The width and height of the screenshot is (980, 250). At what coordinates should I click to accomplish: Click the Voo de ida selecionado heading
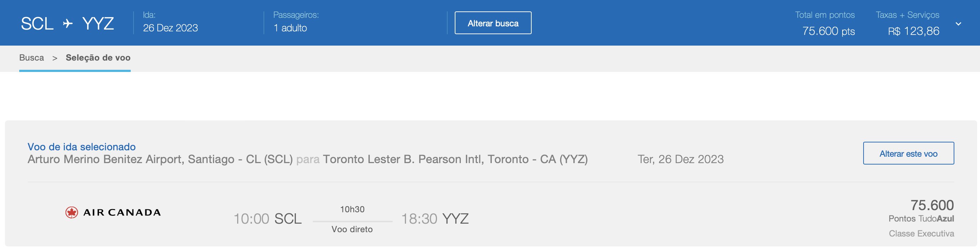tap(82, 146)
